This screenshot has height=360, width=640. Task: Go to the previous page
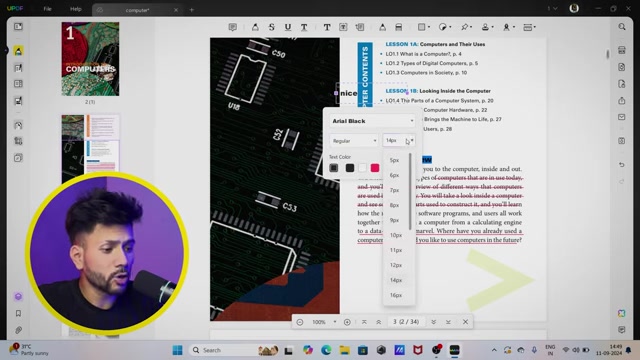(x=378, y=322)
